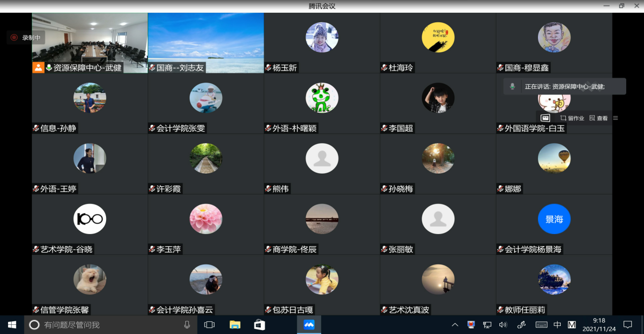
Task: Open File Explorer from the taskbar
Action: 234,325
